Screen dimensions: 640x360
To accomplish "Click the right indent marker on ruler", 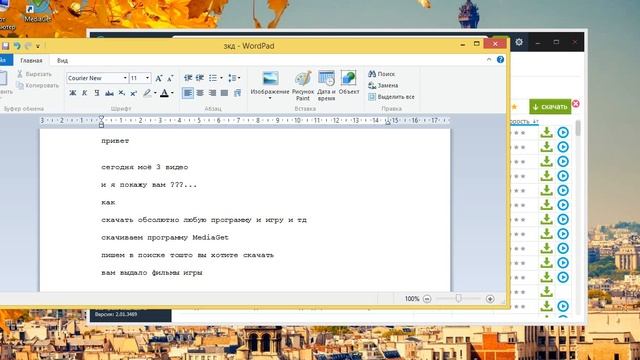I will [x=388, y=122].
